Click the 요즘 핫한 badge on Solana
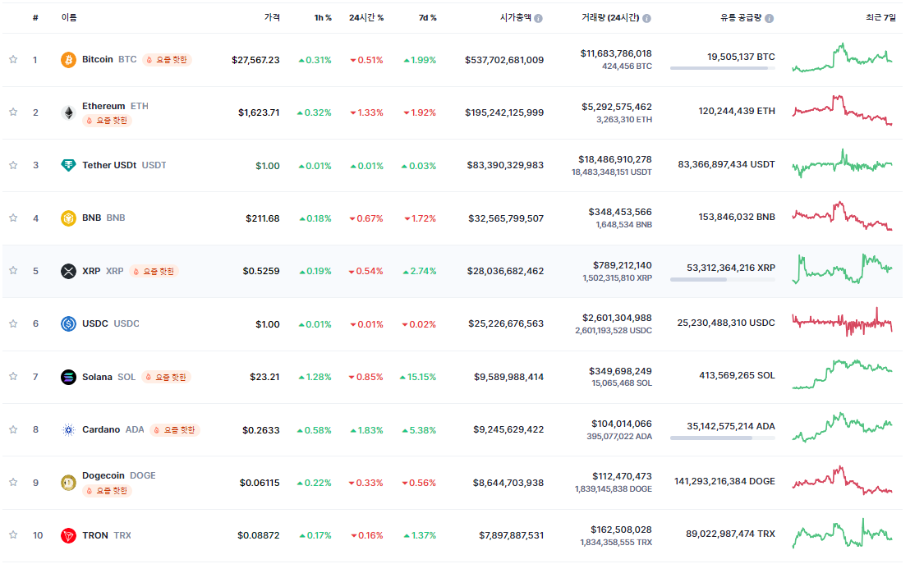 point(166,377)
